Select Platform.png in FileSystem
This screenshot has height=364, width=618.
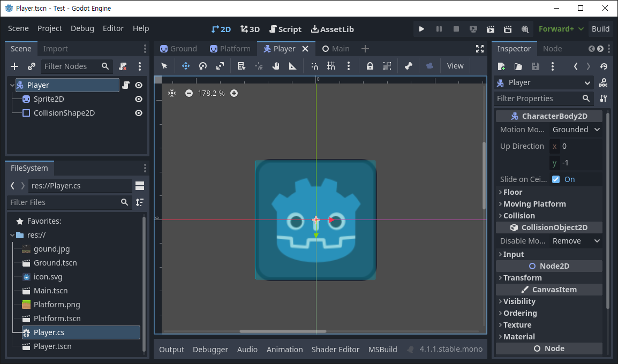(57, 305)
